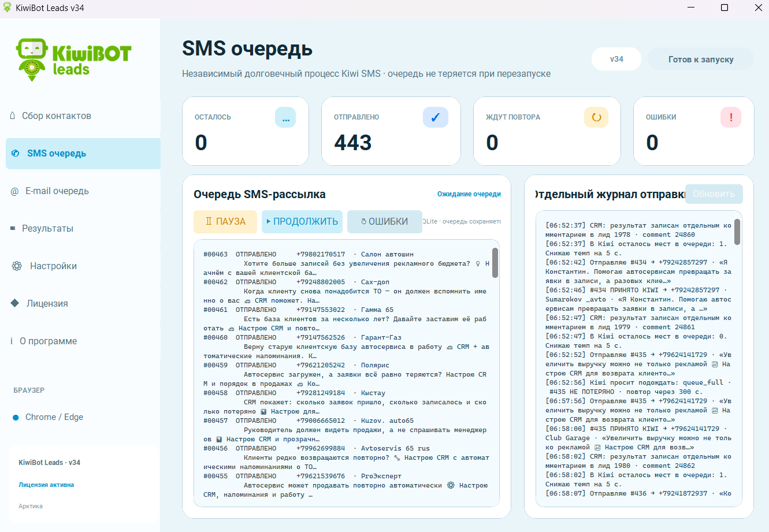The height and width of the screenshot is (532, 769).
Task: Click the ОТПРАВЛЕНО count 443
Action: 353,143
